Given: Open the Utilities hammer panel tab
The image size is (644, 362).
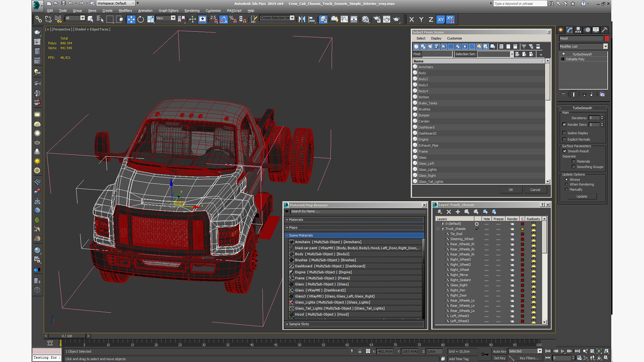Looking at the screenshot, I should 604,30.
